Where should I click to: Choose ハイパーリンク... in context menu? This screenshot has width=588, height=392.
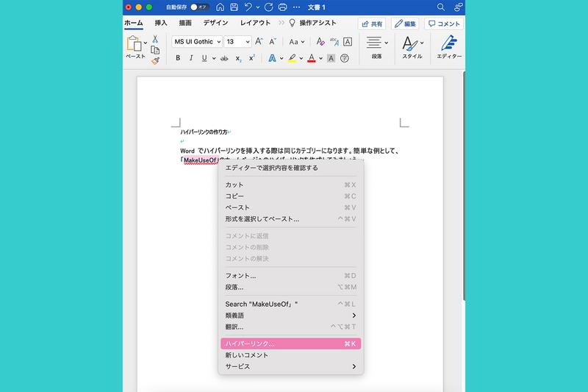point(290,343)
